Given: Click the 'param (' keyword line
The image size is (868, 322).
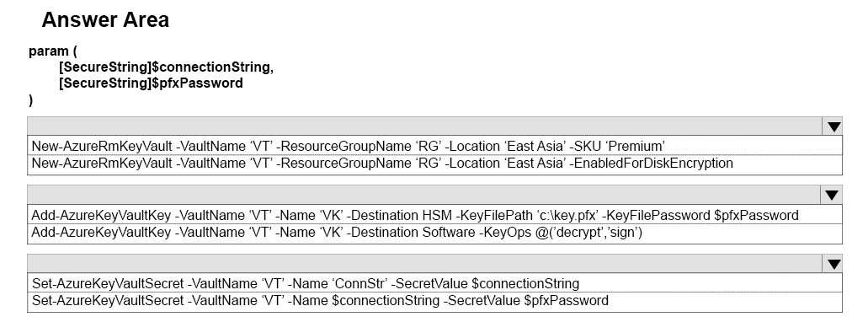Looking at the screenshot, I should click(x=52, y=51).
